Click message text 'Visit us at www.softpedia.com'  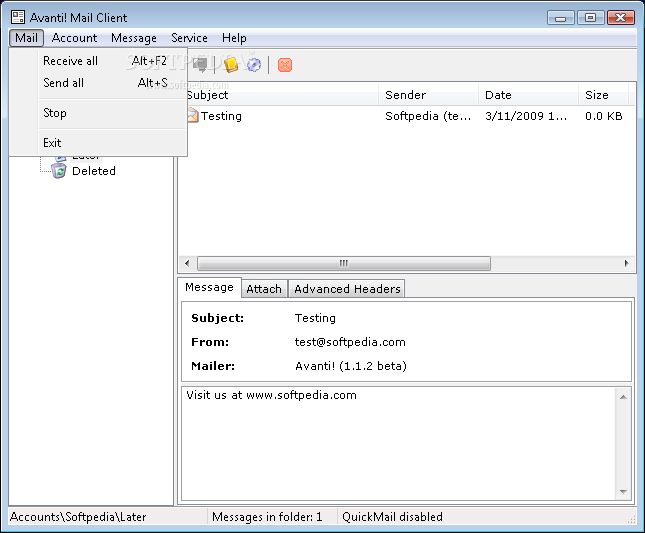point(271,395)
